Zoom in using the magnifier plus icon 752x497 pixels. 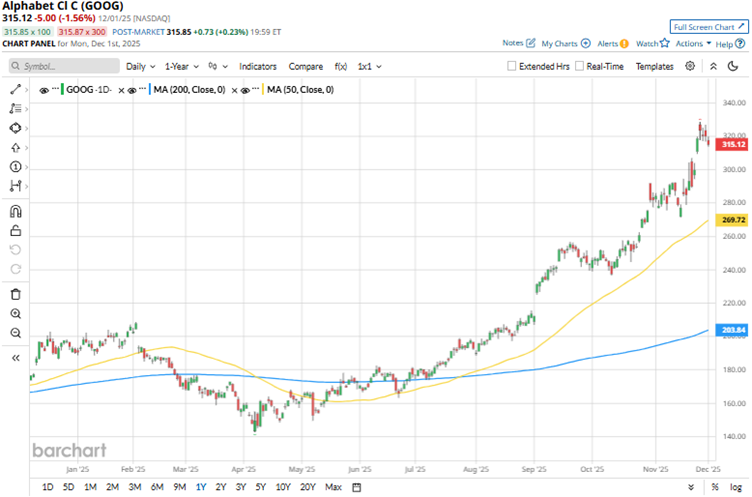15,314
